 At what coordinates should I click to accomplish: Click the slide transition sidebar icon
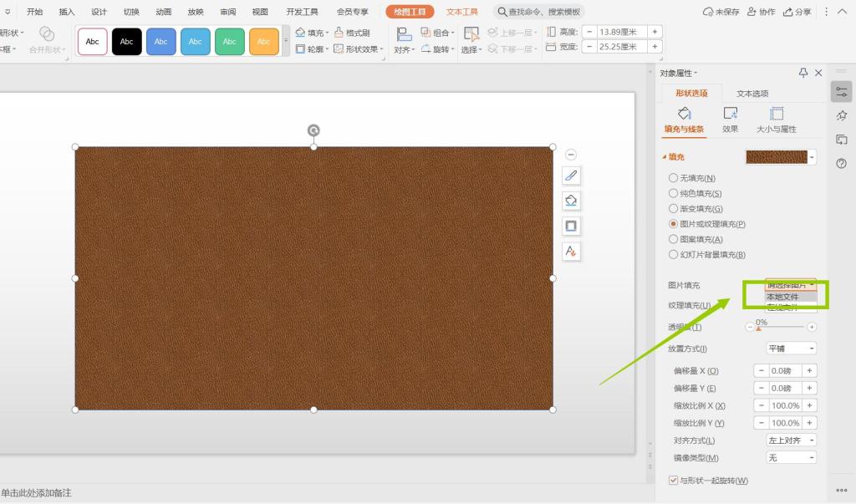click(841, 140)
